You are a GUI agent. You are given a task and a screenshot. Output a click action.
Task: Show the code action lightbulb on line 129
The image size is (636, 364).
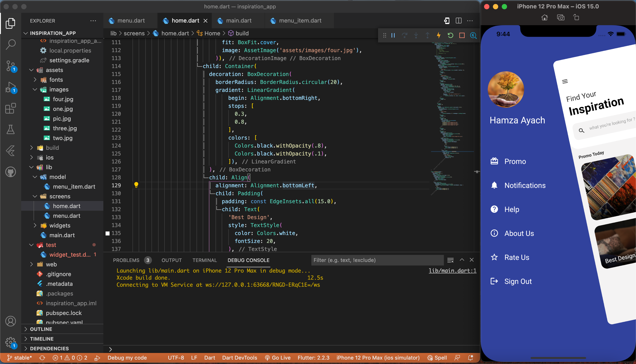point(136,185)
